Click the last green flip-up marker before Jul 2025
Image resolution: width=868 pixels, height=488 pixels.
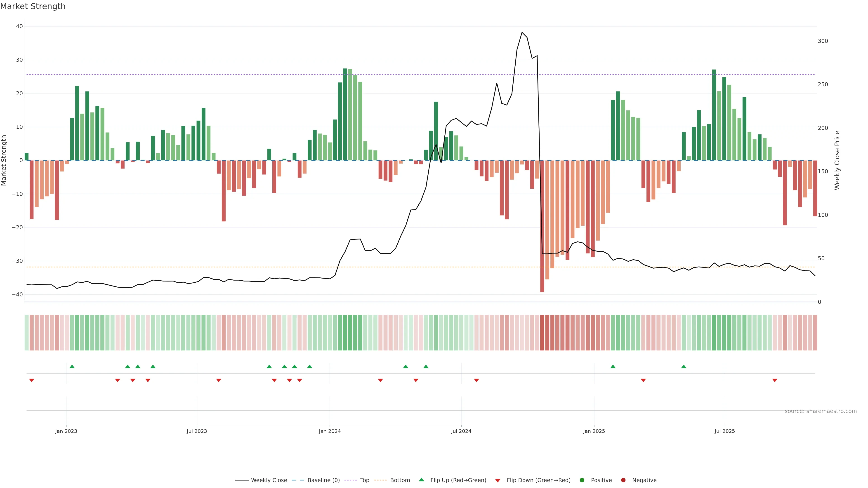click(x=684, y=366)
